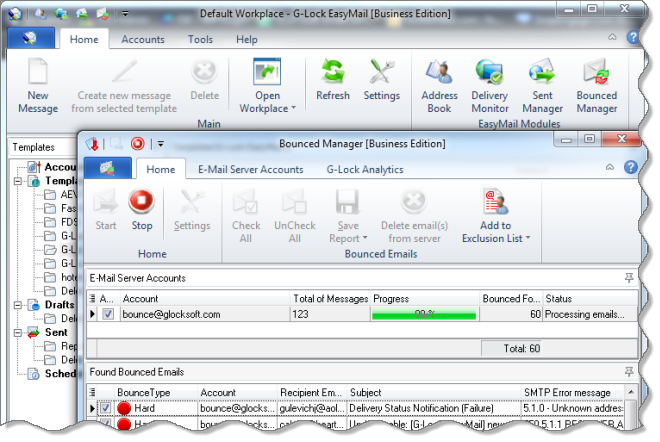The width and height of the screenshot is (660, 442).
Task: Click Create new message from selected template
Action: [124, 86]
